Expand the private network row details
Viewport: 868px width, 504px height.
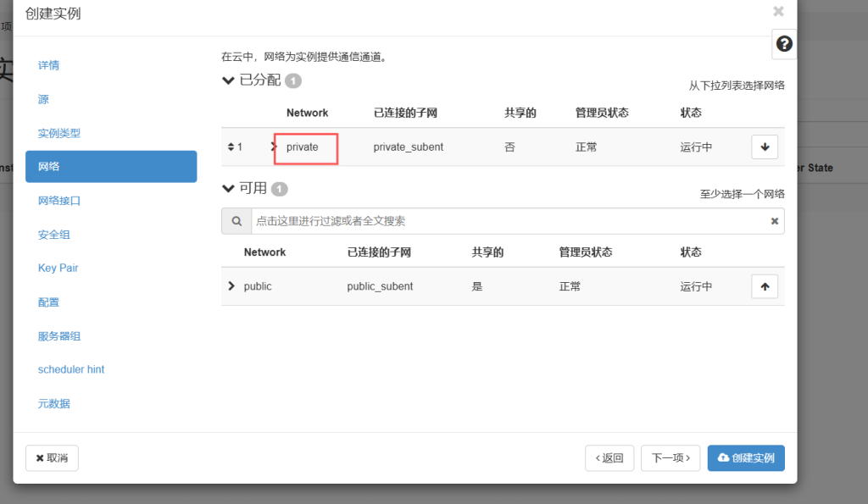click(x=274, y=147)
